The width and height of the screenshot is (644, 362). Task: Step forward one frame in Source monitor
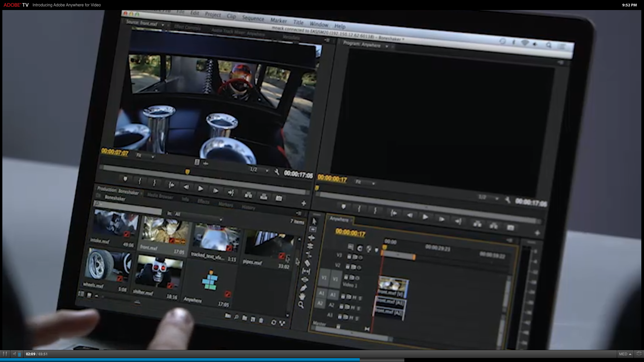pyautogui.click(x=215, y=191)
